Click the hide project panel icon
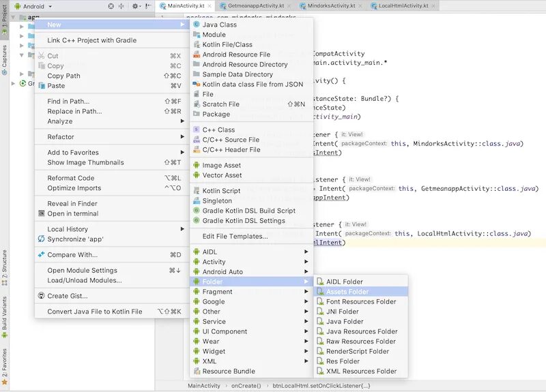The image size is (546, 392). tap(148, 6)
